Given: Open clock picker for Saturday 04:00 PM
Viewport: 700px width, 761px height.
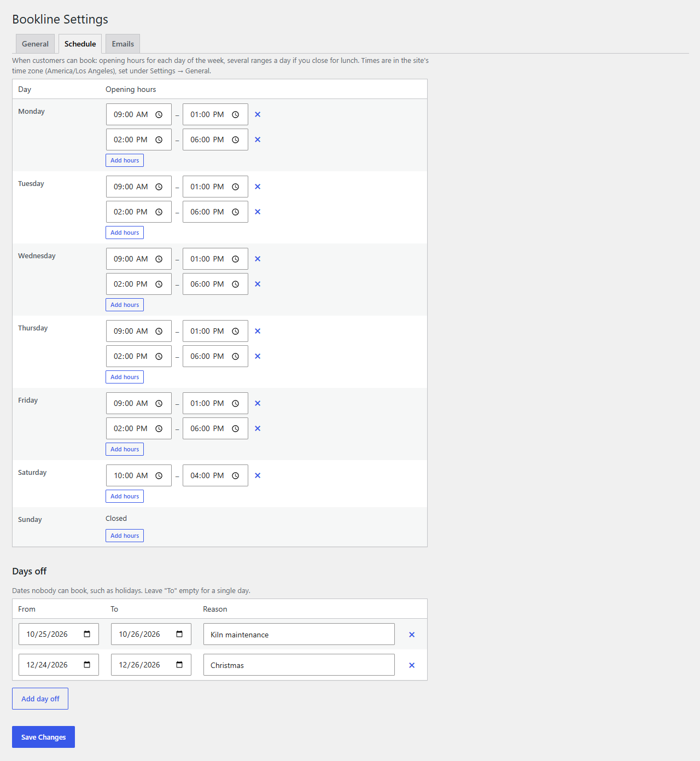Looking at the screenshot, I should pos(236,475).
